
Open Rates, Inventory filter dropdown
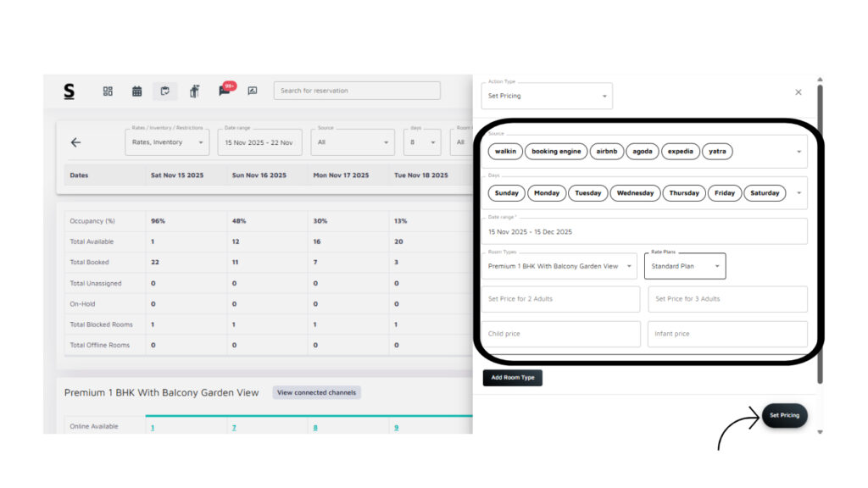(x=167, y=142)
